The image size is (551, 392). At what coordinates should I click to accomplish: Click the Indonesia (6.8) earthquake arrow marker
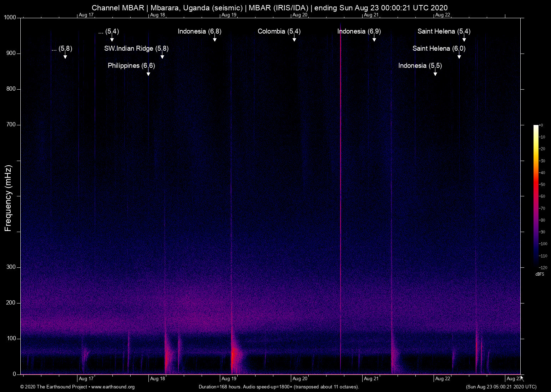tap(214, 39)
